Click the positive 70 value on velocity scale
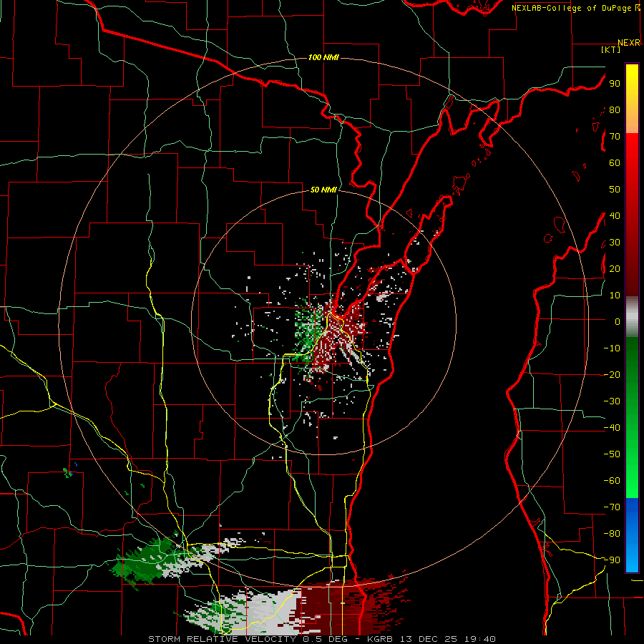The height and width of the screenshot is (644, 644). (x=615, y=137)
